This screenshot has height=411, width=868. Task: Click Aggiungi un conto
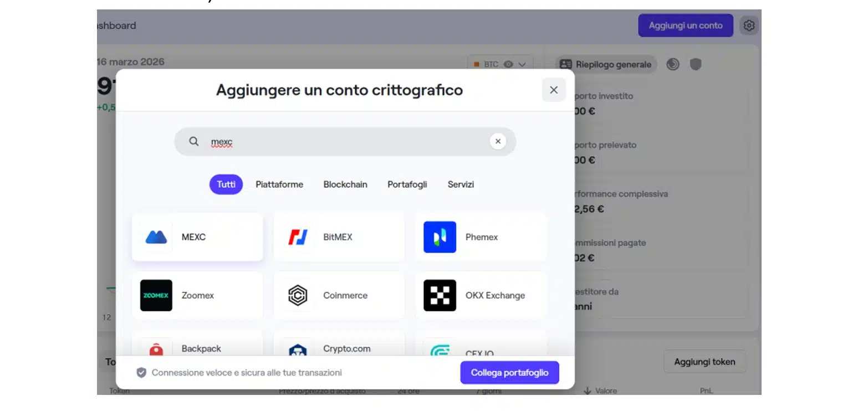pos(686,25)
